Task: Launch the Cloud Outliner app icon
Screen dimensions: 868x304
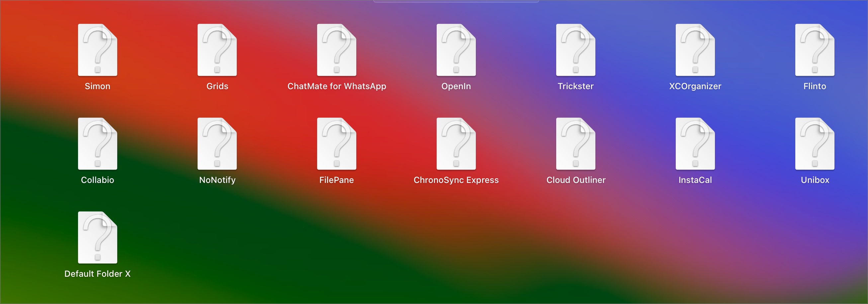Action: (x=576, y=144)
